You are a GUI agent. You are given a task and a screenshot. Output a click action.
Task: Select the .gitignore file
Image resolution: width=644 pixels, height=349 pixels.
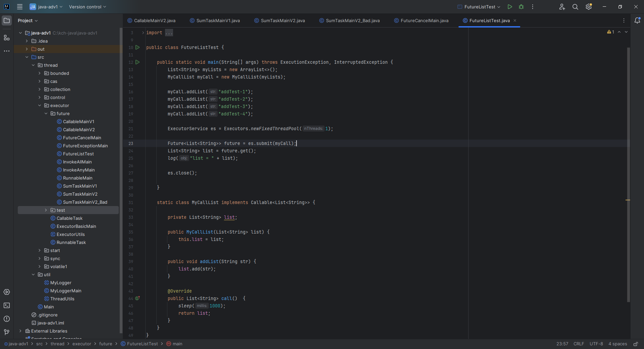45,315
